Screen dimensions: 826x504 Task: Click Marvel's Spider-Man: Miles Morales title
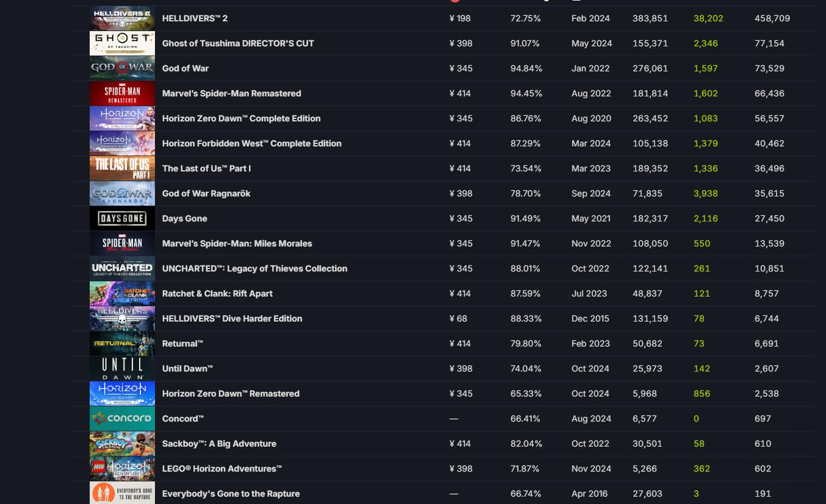pos(237,243)
